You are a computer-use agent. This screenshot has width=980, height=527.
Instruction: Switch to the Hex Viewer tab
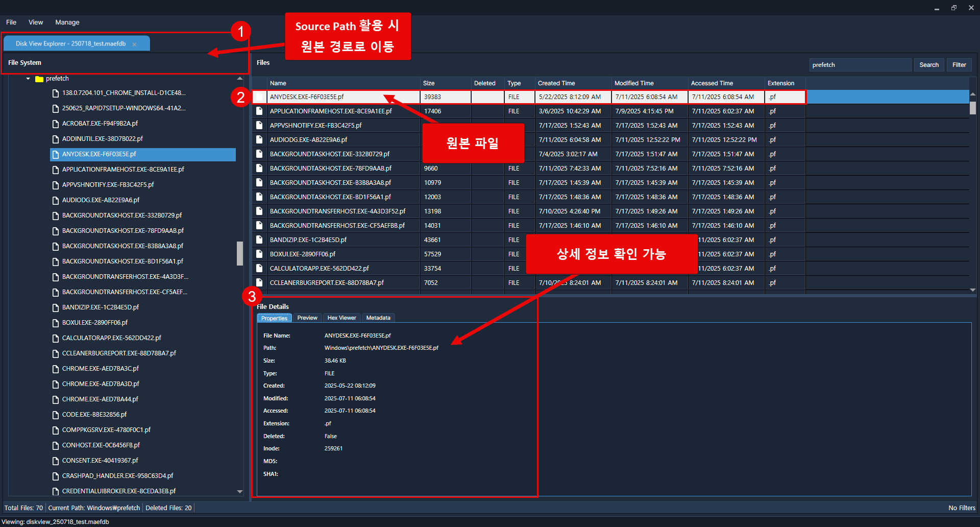[341, 318]
